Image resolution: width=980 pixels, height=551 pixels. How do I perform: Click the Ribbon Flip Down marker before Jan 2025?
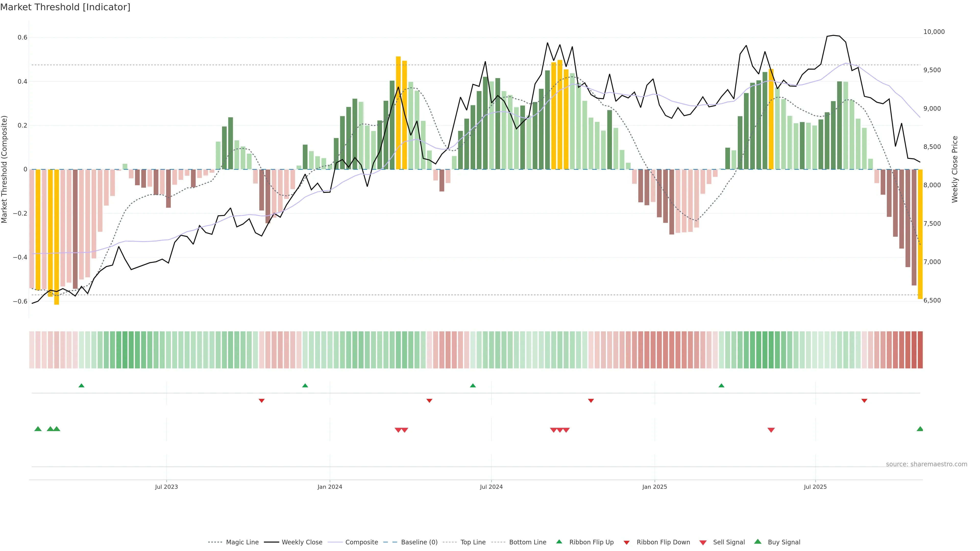click(591, 400)
